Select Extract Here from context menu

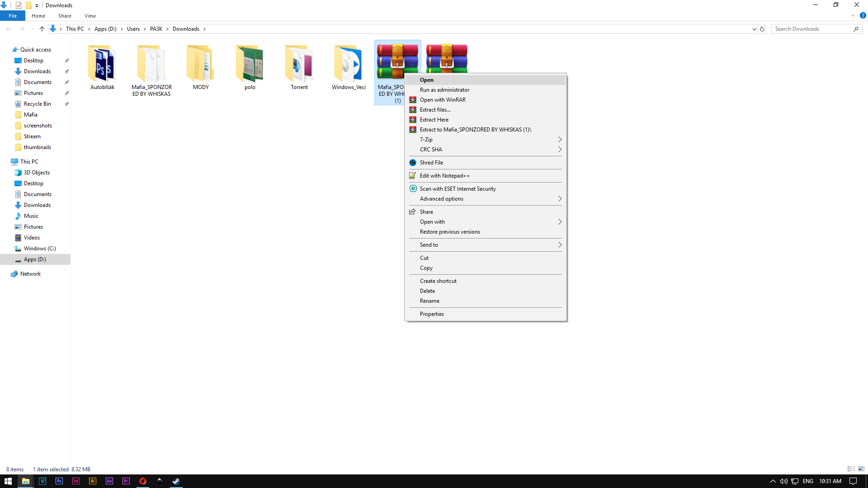[434, 120]
